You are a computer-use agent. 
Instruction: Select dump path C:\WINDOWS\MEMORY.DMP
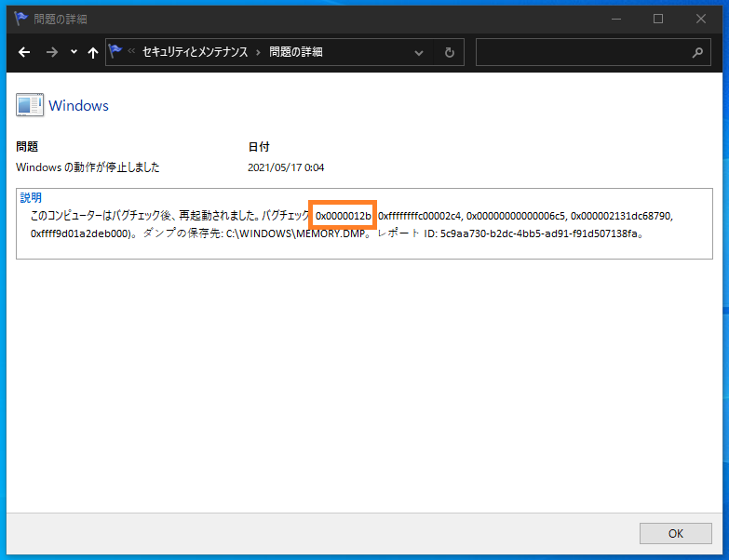[x=295, y=233]
